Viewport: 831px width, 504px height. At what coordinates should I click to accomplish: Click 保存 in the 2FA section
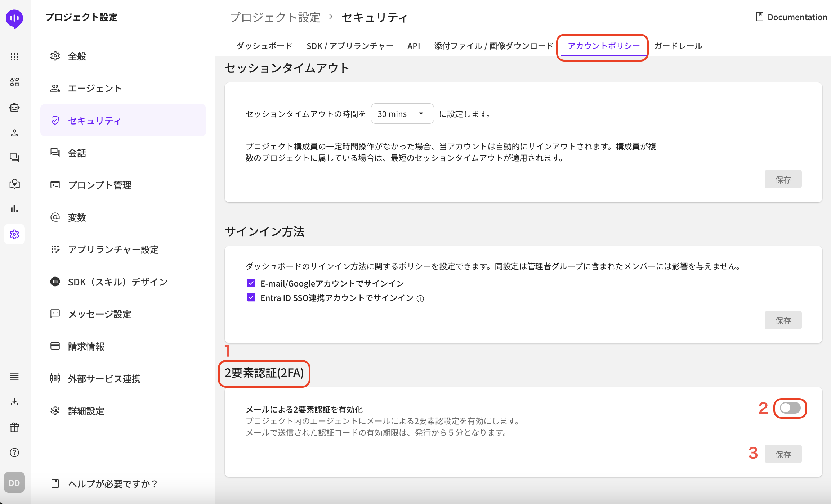783,454
